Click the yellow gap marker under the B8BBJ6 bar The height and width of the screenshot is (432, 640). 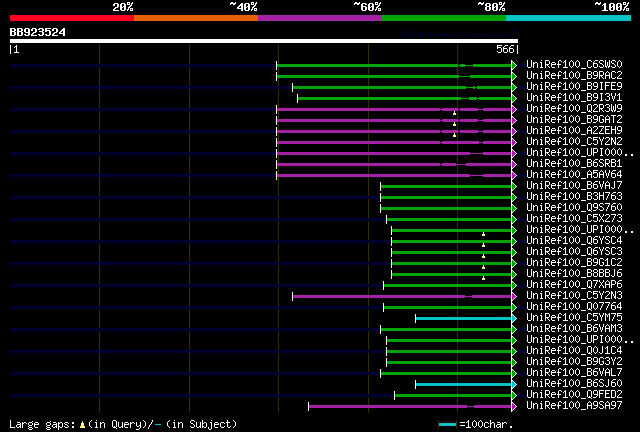point(483,278)
